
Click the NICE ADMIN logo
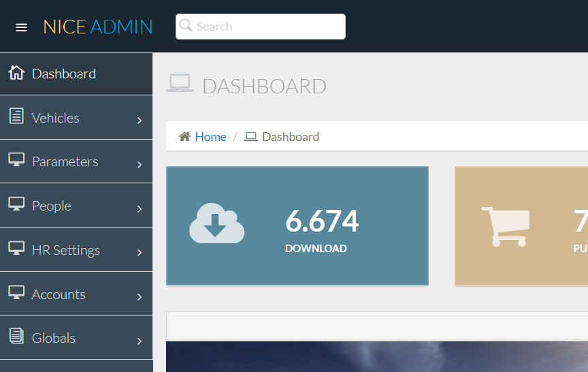pyautogui.click(x=98, y=27)
